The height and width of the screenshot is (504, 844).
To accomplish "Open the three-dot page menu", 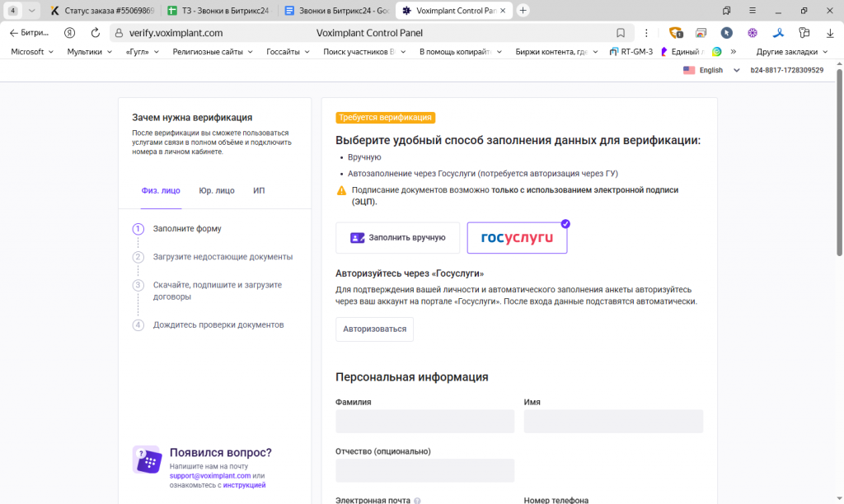I will coord(646,33).
